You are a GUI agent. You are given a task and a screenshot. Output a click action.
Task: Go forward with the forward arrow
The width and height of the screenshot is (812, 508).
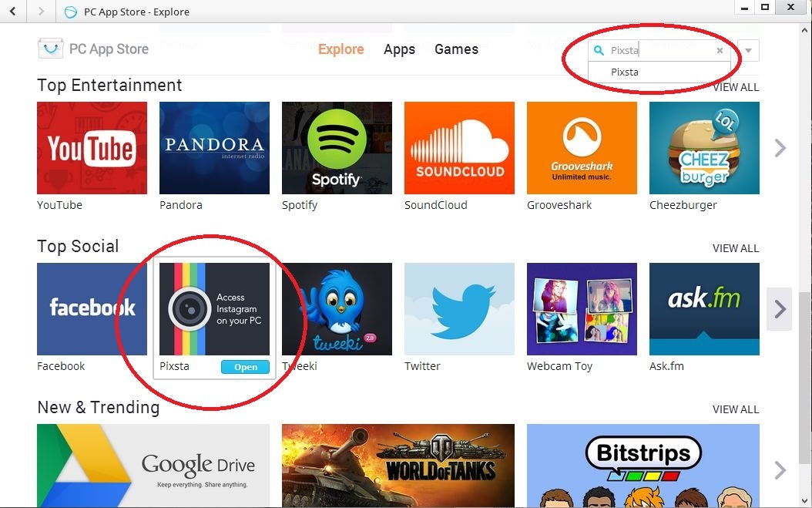(41, 11)
